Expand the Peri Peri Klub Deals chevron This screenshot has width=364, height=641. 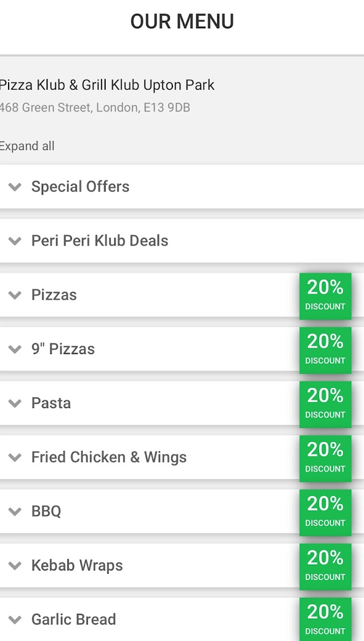[x=15, y=241]
